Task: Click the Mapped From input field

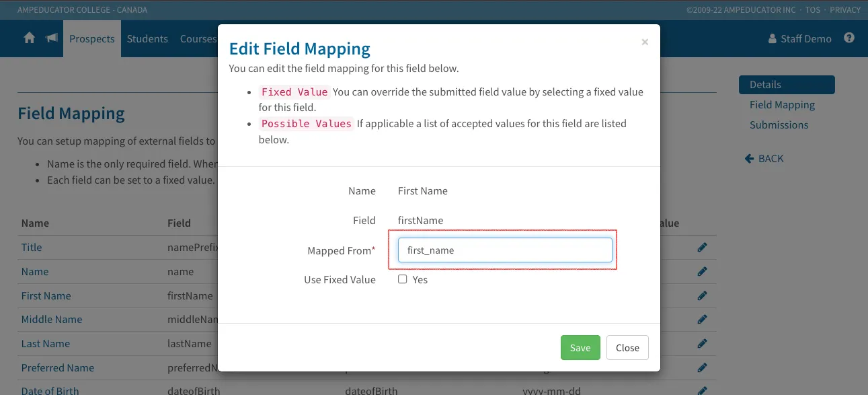Action: click(x=505, y=250)
